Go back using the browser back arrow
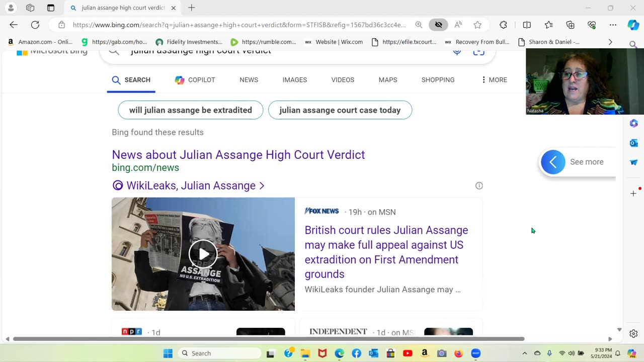Viewport: 644px width, 362px height. 14,25
